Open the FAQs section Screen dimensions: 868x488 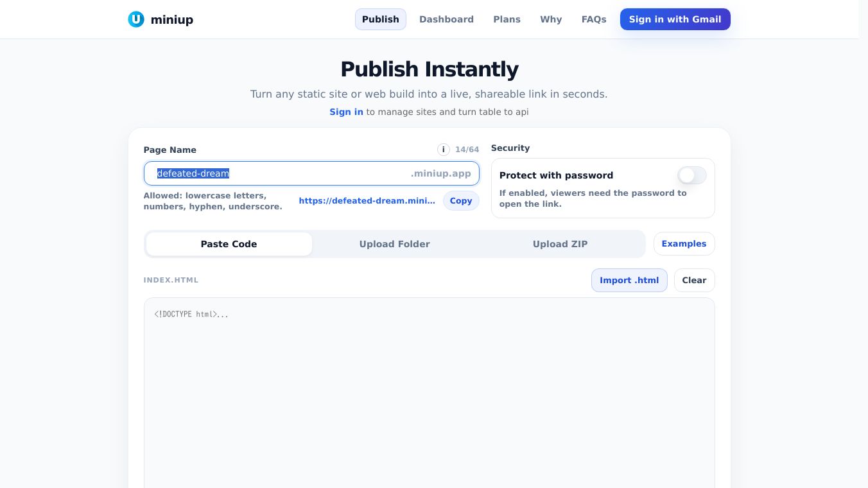pos(593,19)
